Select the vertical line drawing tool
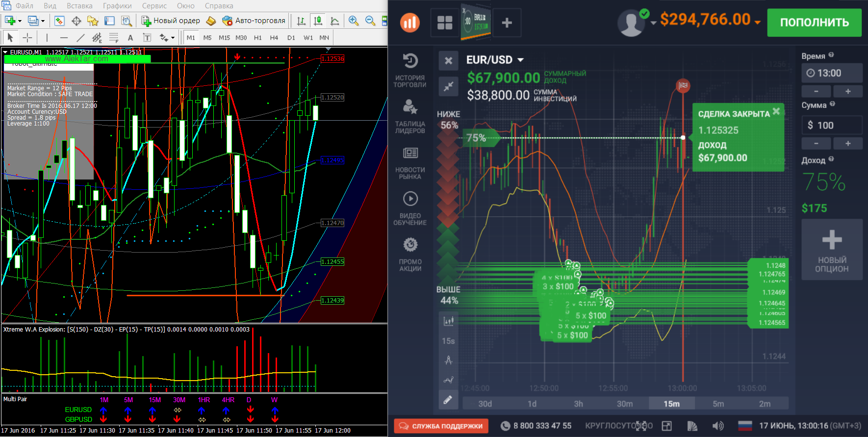 click(x=47, y=37)
